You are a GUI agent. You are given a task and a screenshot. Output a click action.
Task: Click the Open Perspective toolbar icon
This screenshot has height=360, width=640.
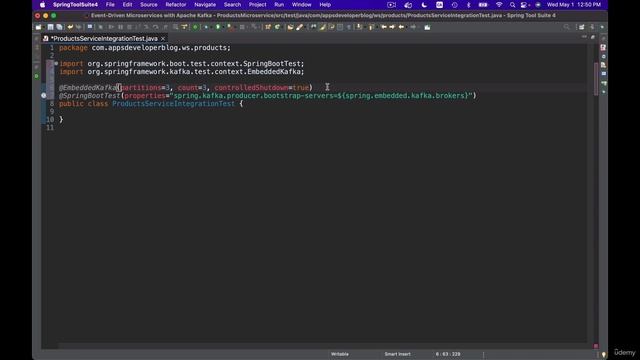click(x=582, y=27)
